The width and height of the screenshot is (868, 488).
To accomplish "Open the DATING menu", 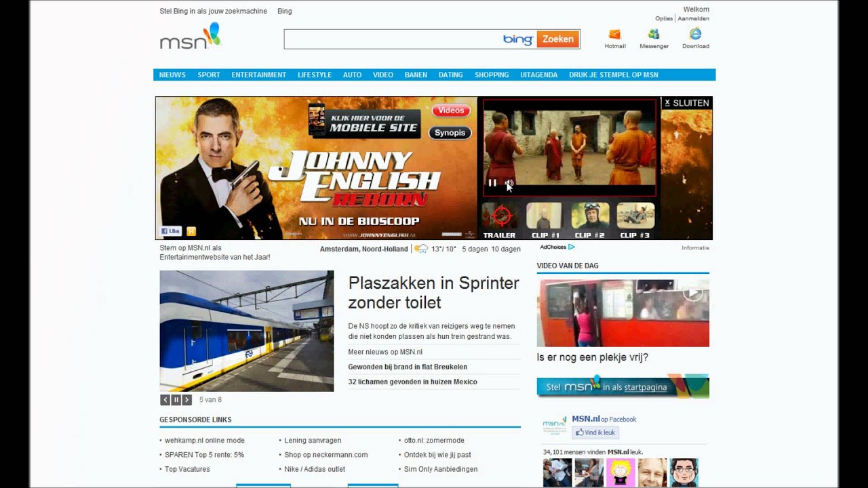I will [450, 75].
